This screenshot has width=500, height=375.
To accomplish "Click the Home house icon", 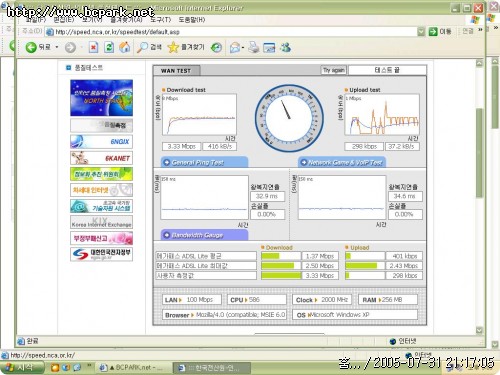I will (x=125, y=47).
